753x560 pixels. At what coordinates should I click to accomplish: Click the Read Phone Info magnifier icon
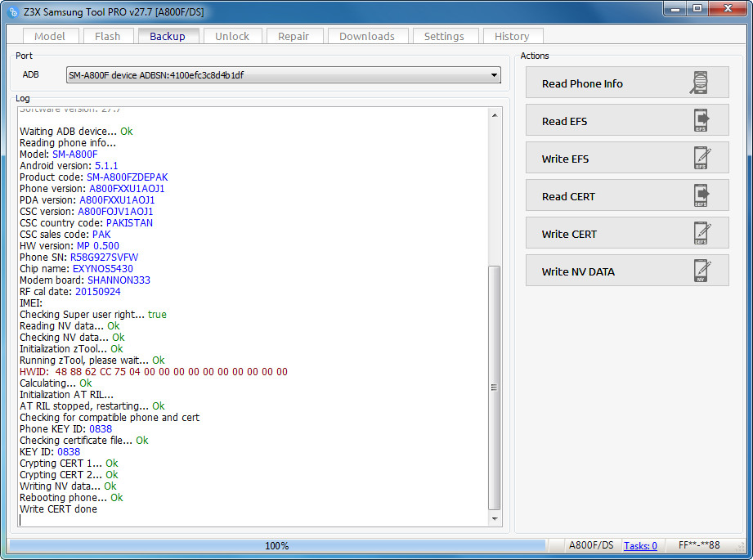pos(700,83)
